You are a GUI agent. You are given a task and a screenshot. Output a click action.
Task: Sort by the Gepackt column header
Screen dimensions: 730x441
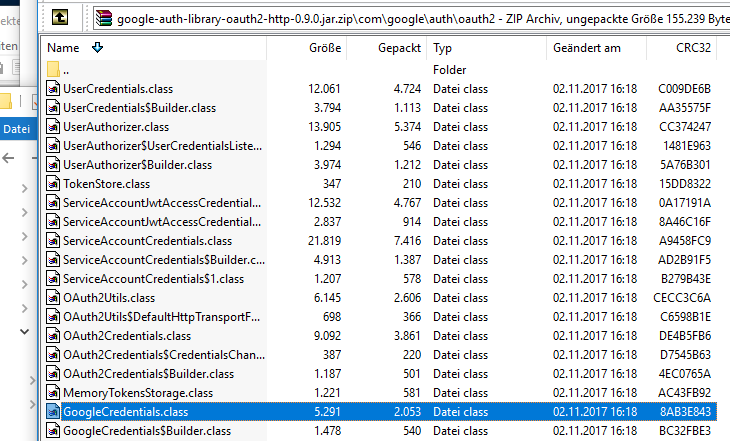399,48
